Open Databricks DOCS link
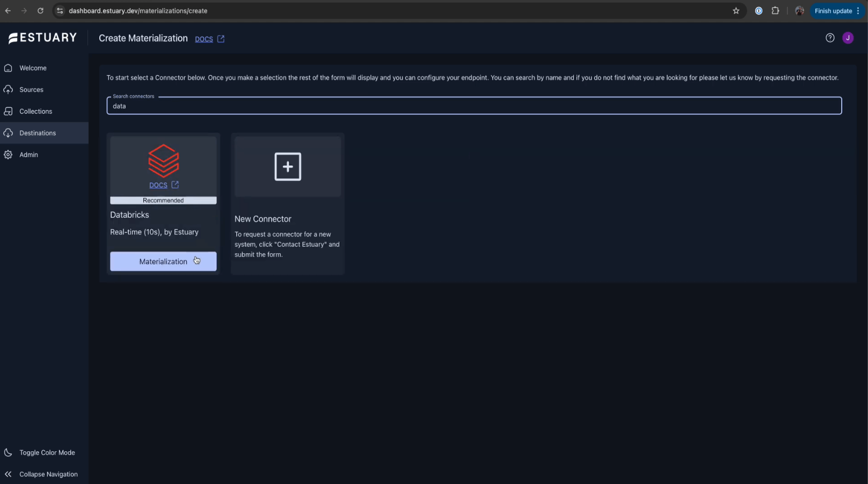 click(x=158, y=185)
